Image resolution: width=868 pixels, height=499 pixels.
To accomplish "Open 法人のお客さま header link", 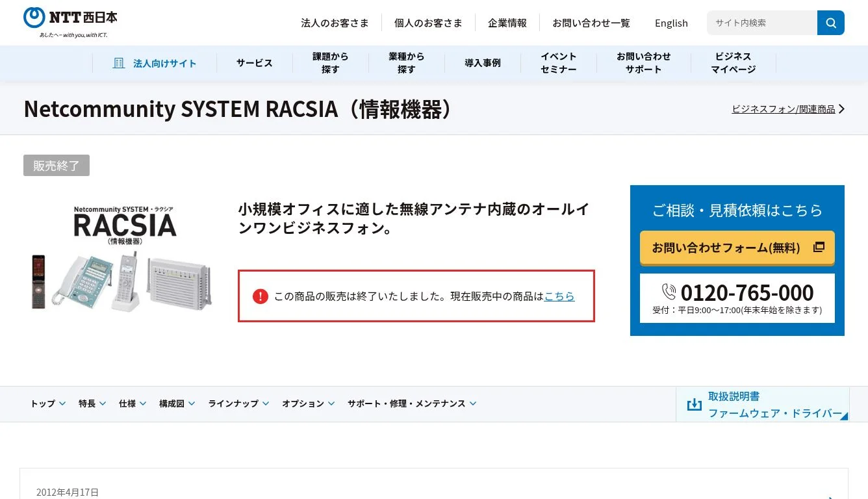I will [335, 23].
